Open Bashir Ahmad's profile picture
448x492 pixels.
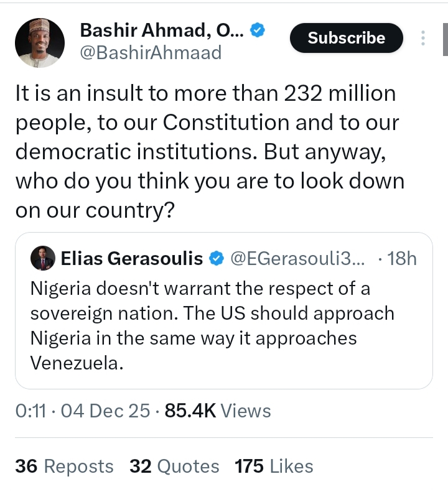(40, 43)
